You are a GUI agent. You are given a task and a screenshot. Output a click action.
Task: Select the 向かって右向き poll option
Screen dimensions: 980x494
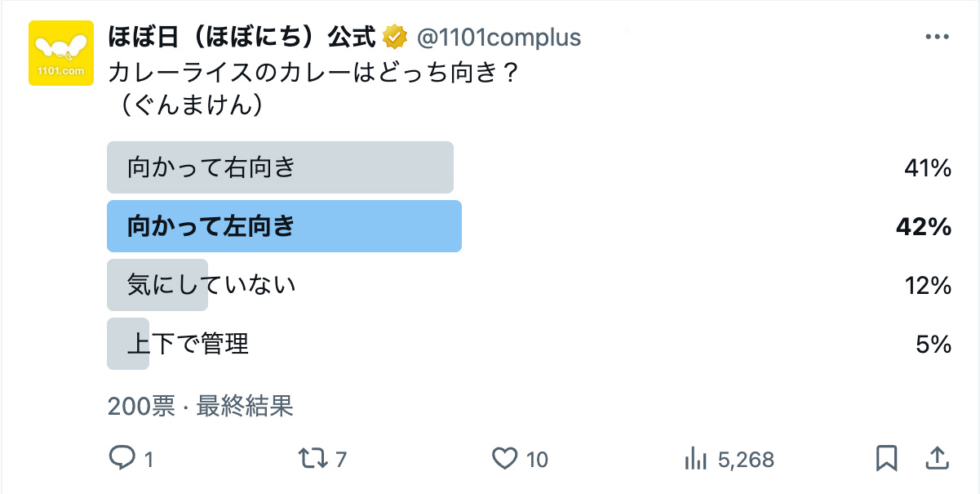tap(282, 167)
